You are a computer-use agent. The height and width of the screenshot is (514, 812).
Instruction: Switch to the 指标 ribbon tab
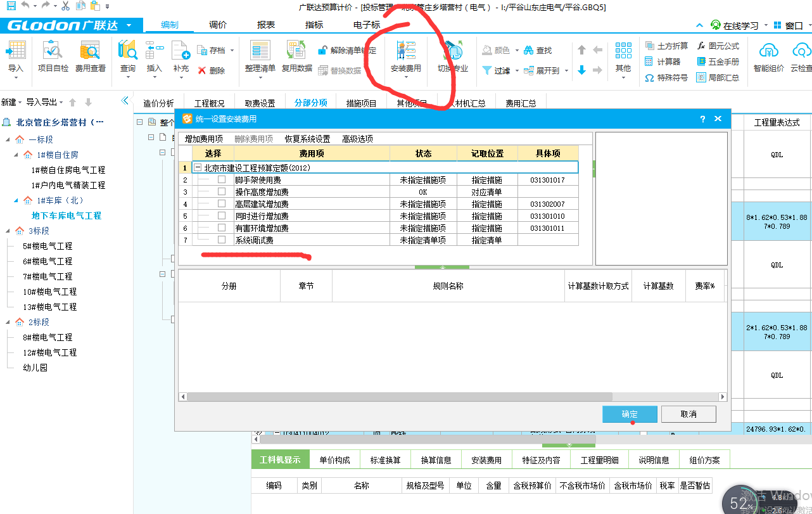pyautogui.click(x=314, y=25)
